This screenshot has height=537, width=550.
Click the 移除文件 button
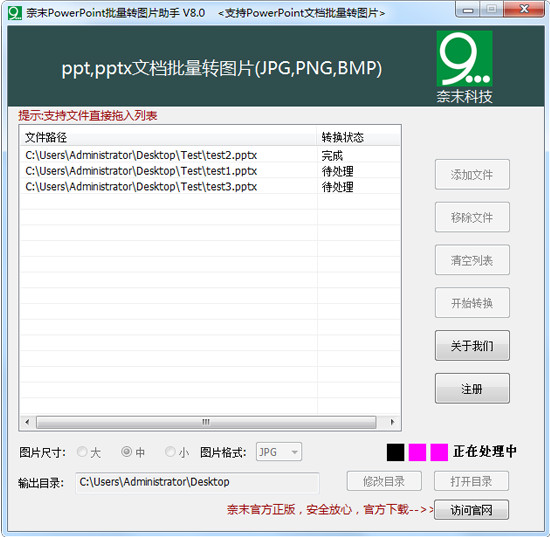pos(472,217)
